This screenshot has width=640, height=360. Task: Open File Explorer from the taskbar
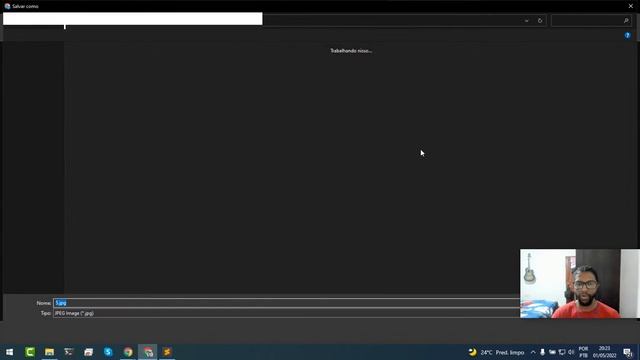point(49,352)
